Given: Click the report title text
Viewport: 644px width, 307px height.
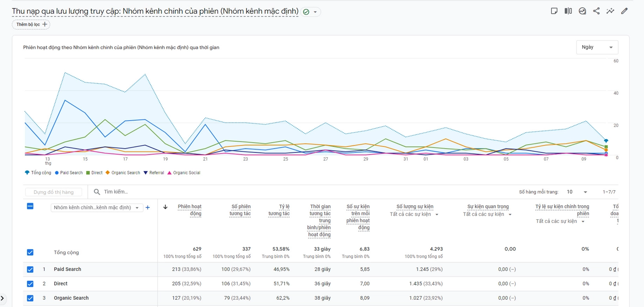Looking at the screenshot, I should tap(155, 11).
